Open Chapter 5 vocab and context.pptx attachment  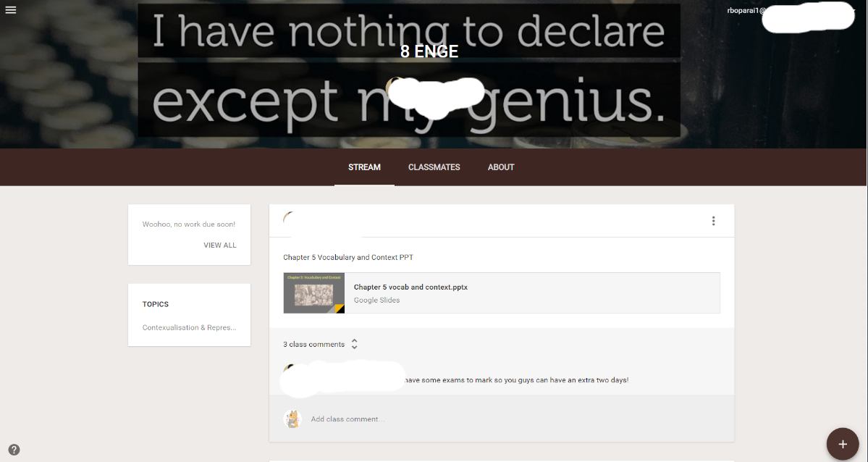click(502, 293)
